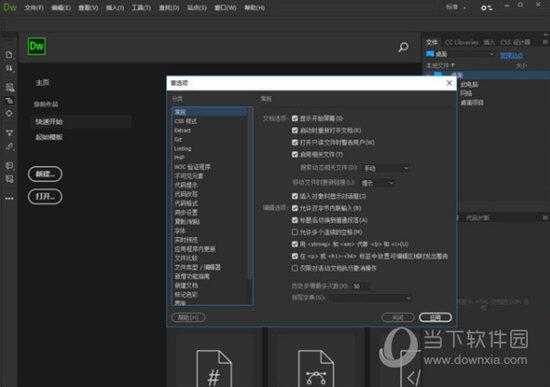This screenshot has height=387, width=550.
Task: Switch to the CSS 设计器 tab
Action: tap(515, 42)
